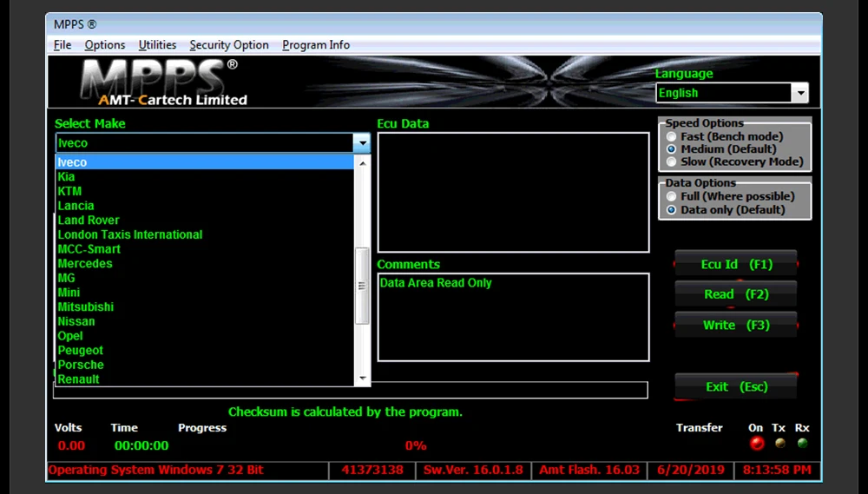Click the 0.00 volts reading

point(71,445)
